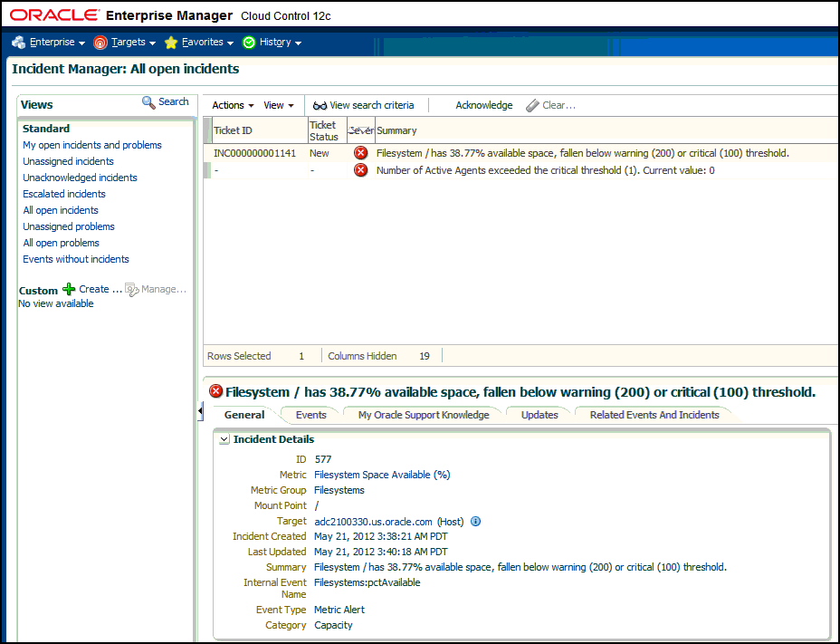The image size is (840, 644).
Task: Click the Favorites star icon
Action: (x=171, y=43)
